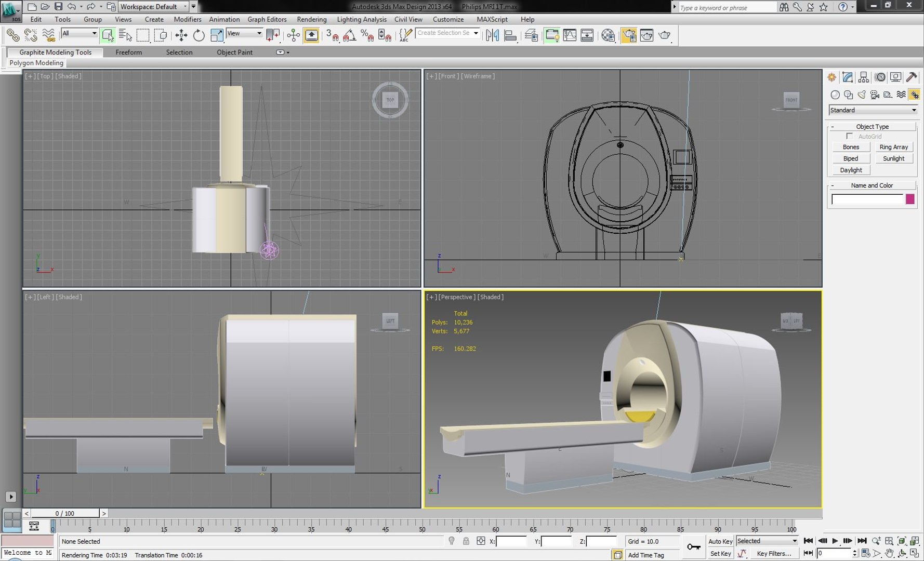This screenshot has width=924, height=561.
Task: Click the magenta object color swatch
Action: click(910, 199)
